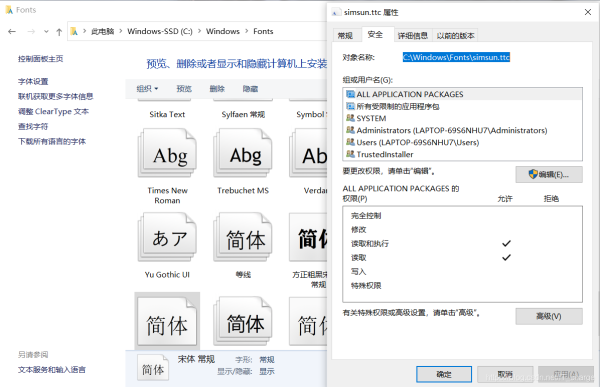Click the small 宋体 preview icon in details pane

153,368
